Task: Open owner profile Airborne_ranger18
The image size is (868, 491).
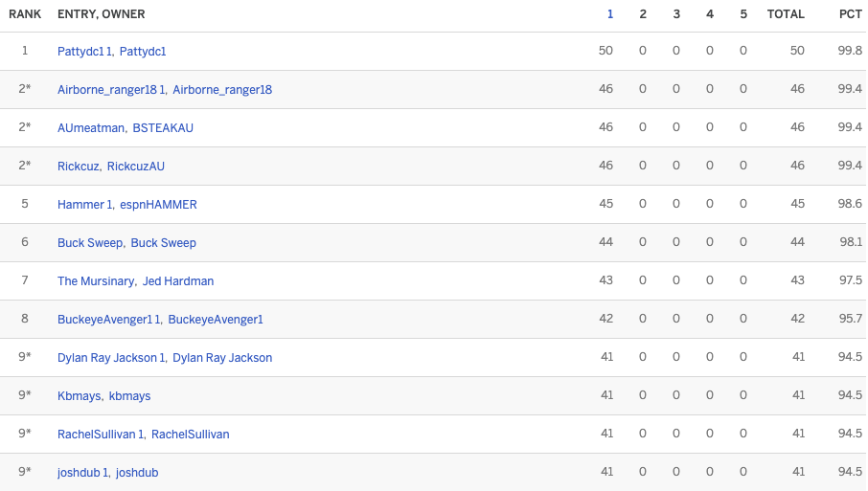Action: click(x=222, y=90)
